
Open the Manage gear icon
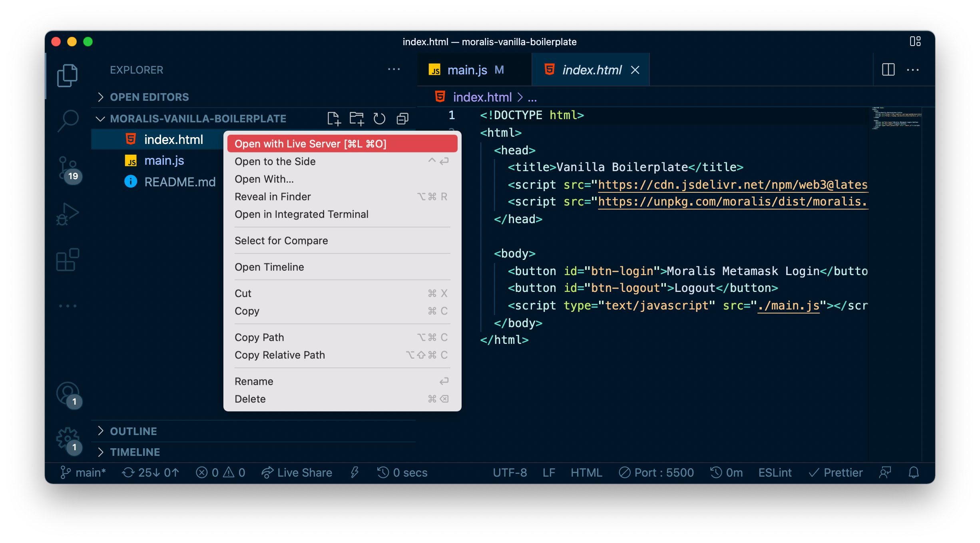[69, 441]
